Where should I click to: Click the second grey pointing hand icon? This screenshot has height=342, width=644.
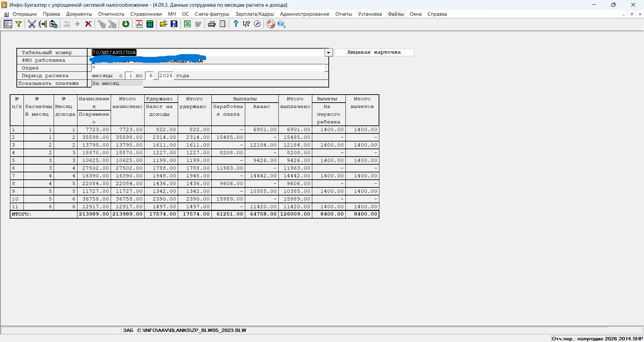pos(112,24)
